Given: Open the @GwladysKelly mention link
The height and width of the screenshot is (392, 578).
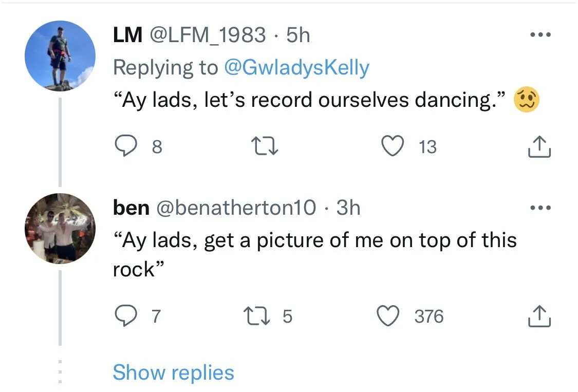Looking at the screenshot, I should 297,67.
